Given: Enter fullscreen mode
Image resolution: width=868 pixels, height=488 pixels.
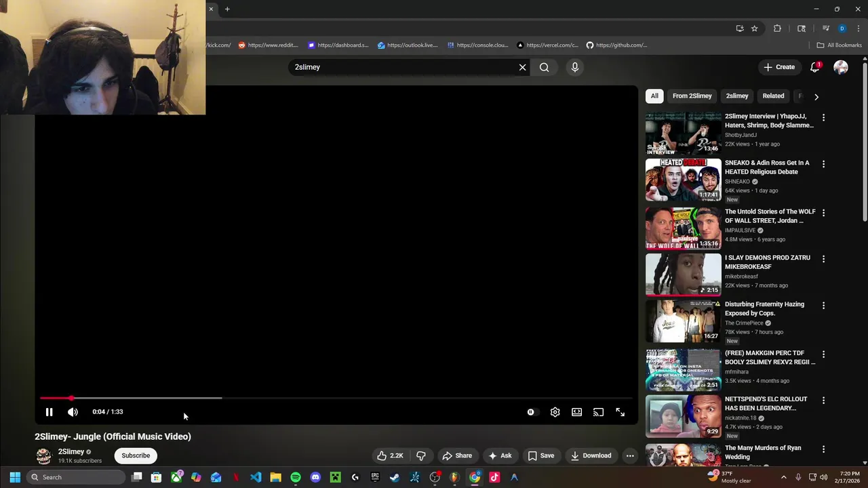Looking at the screenshot, I should click(620, 412).
